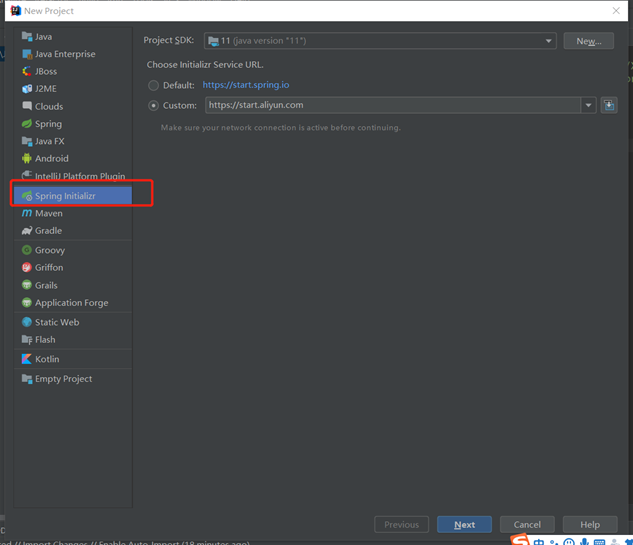Choose Java in project type list
The image size is (633, 545).
pyautogui.click(x=73, y=37)
